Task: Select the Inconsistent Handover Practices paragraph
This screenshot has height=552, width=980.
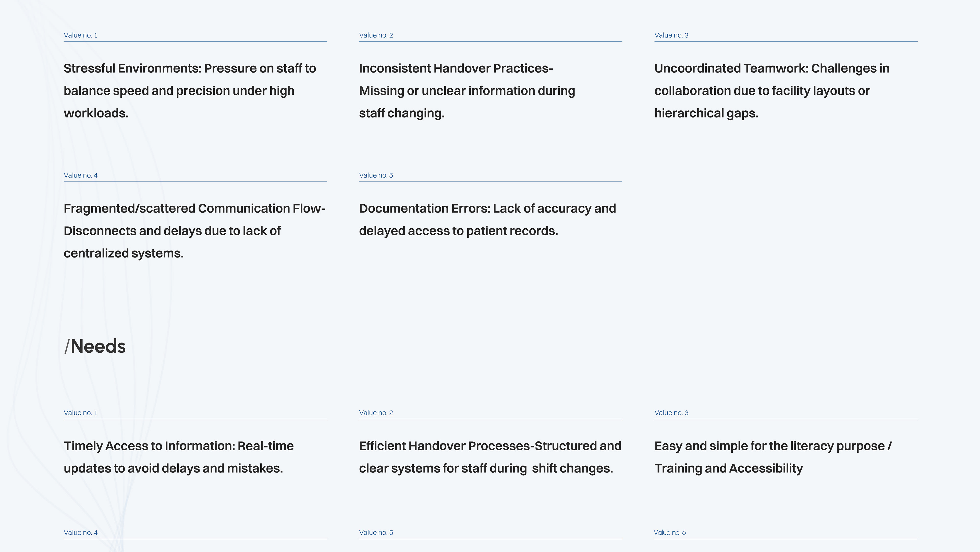Action: (467, 91)
